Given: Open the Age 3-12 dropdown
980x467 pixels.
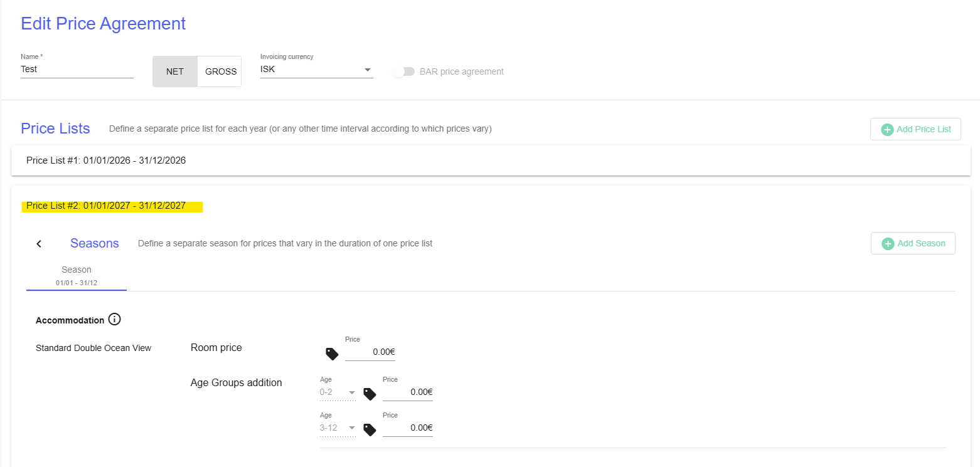Looking at the screenshot, I should [x=338, y=428].
